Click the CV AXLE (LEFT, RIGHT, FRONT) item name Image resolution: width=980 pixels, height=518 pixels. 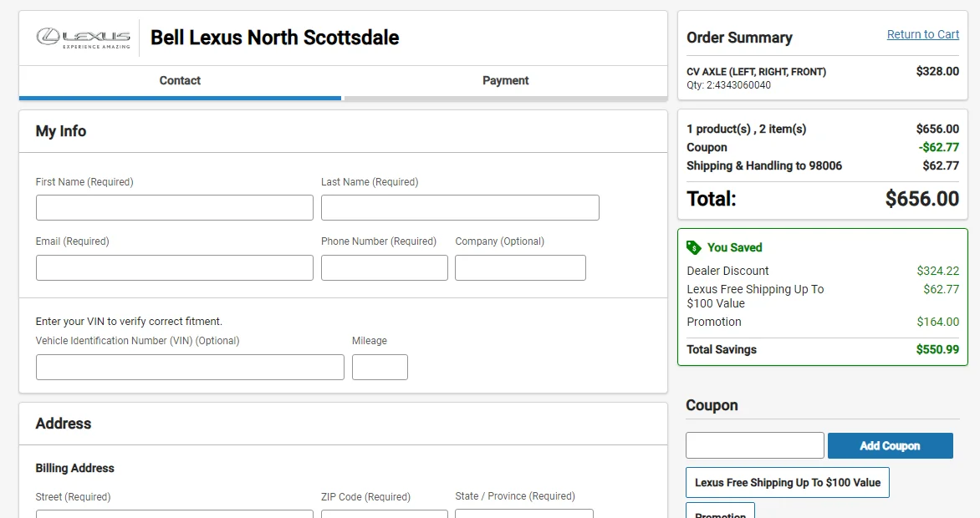pos(756,72)
